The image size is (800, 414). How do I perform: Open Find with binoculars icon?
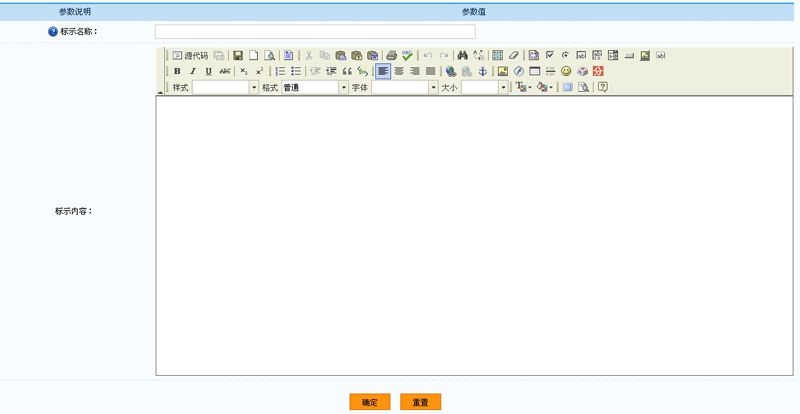(463, 56)
